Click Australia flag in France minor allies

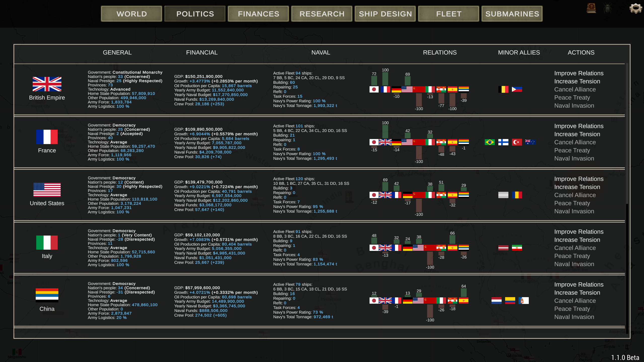click(x=531, y=142)
